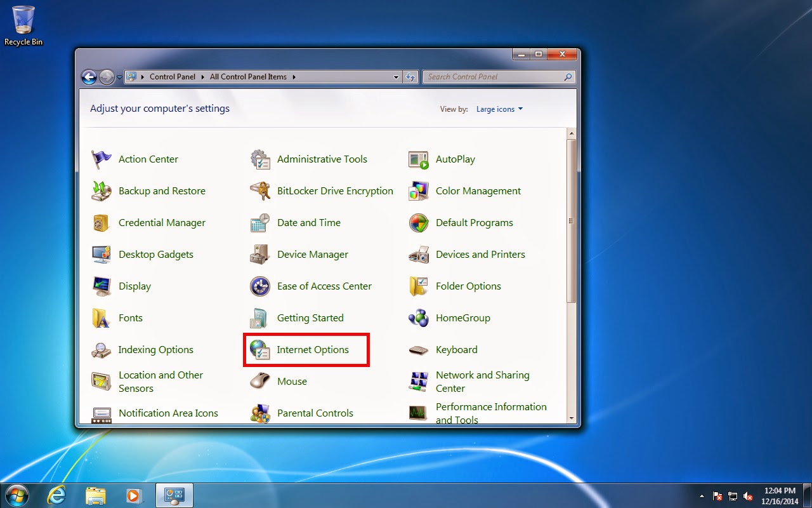Viewport: 812px width, 508px height.
Task: Open the HomeGroup spheres icon
Action: point(419,318)
